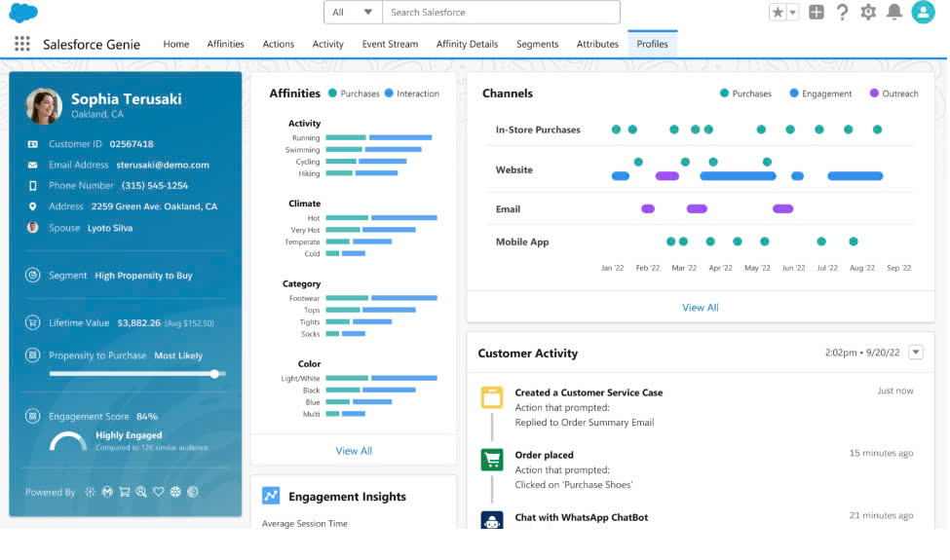950x560 pixels.
Task: Expand the Customer Activity date dropdown
Action: (915, 353)
